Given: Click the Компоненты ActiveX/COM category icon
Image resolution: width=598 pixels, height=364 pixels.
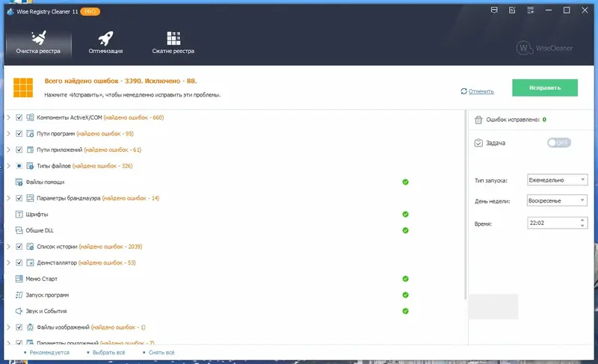Looking at the screenshot, I should click(30, 117).
